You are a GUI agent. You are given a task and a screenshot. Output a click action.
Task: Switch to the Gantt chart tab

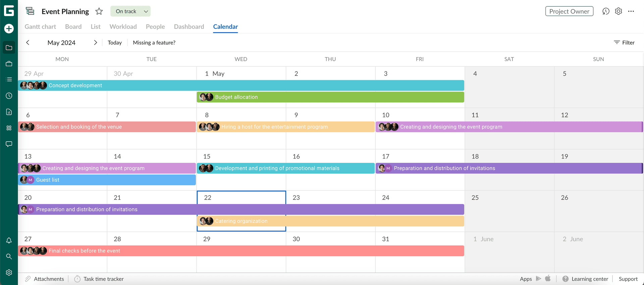[x=40, y=27]
